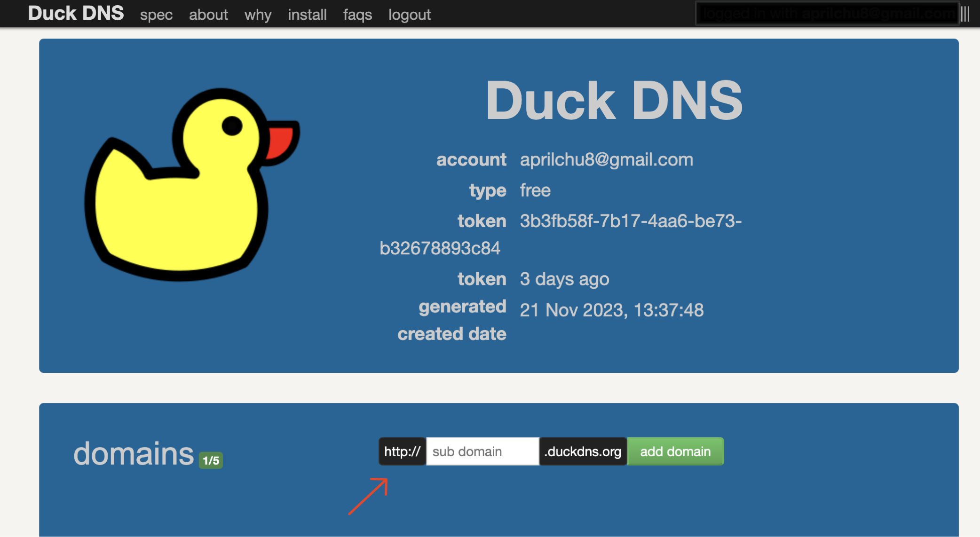The width and height of the screenshot is (980, 537).
Task: Click the yellow duck logo
Action: point(192,184)
